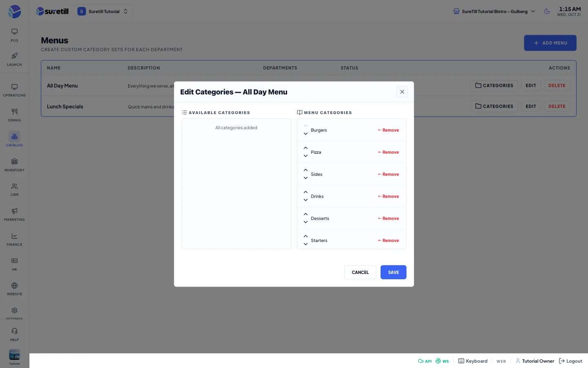Open the Marketing megaphone icon
The image size is (588, 368).
(x=14, y=214)
